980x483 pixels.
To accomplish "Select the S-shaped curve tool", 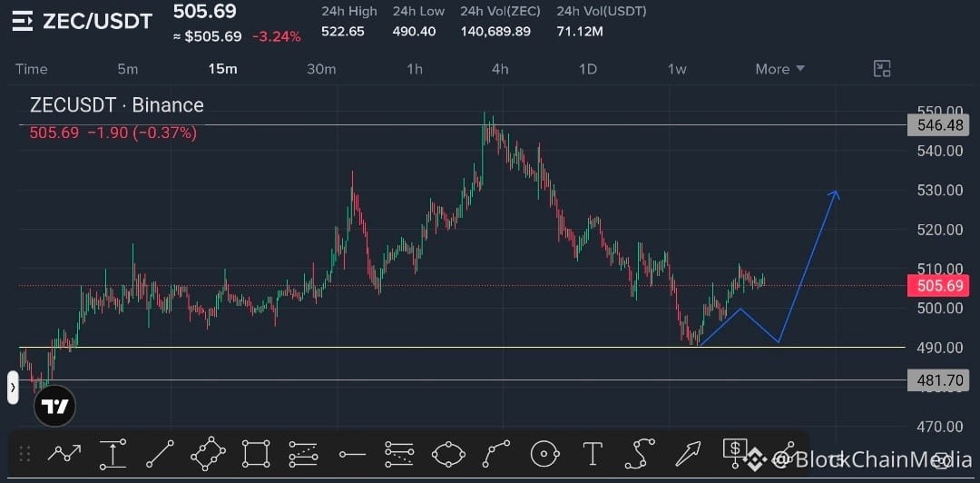I will (640, 454).
